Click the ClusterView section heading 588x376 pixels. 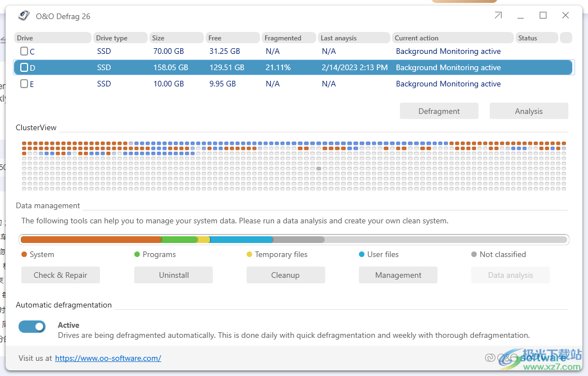click(36, 128)
